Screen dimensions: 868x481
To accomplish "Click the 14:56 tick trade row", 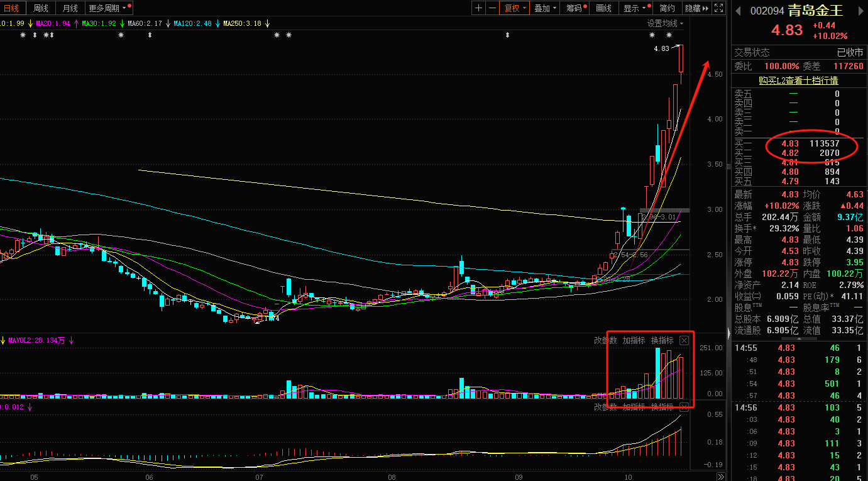I will pyautogui.click(x=798, y=407).
